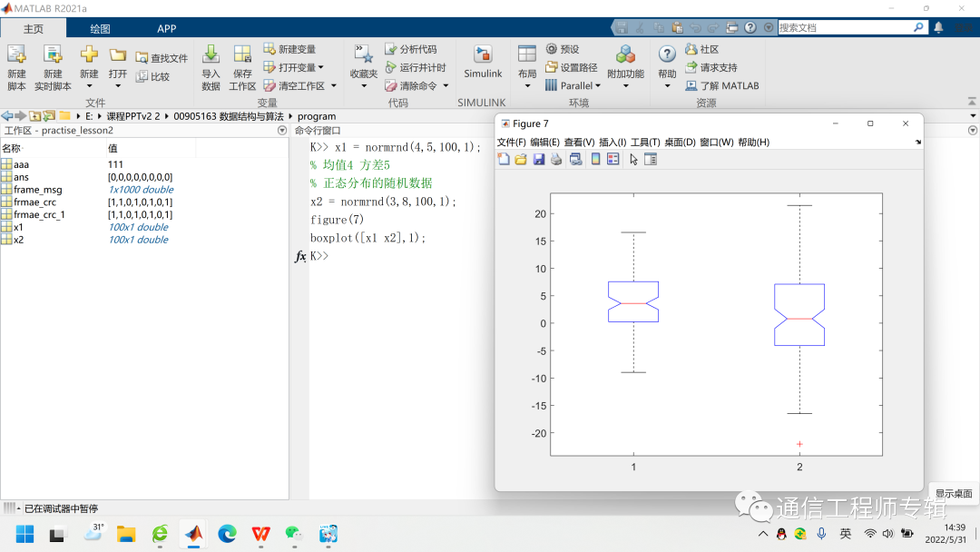Switch to the 主页 home tab
980x552 pixels.
coord(34,29)
